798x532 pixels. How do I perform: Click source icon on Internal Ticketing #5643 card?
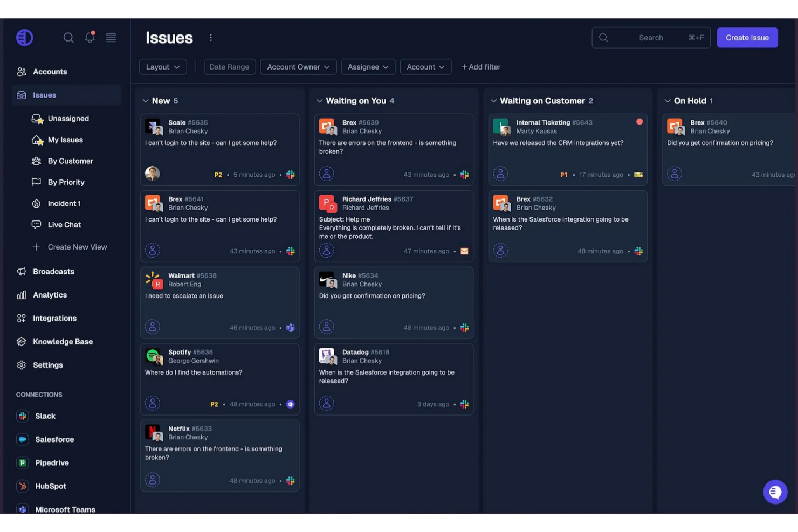(638, 175)
